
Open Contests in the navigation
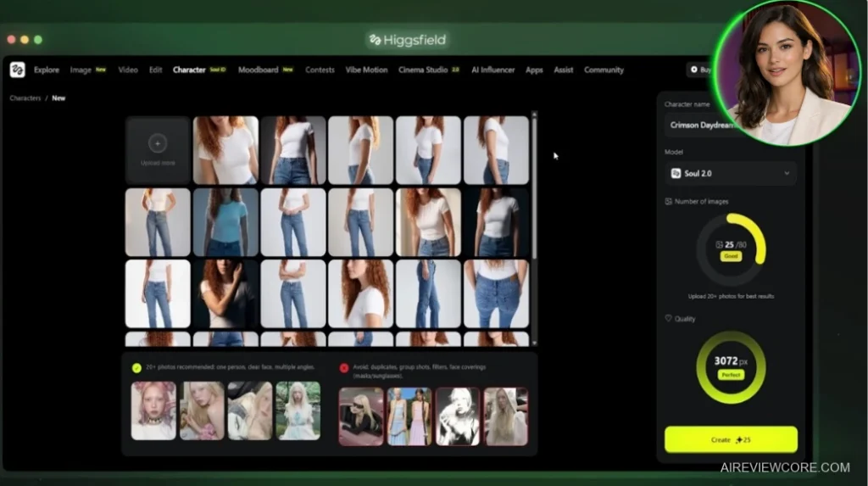click(320, 70)
